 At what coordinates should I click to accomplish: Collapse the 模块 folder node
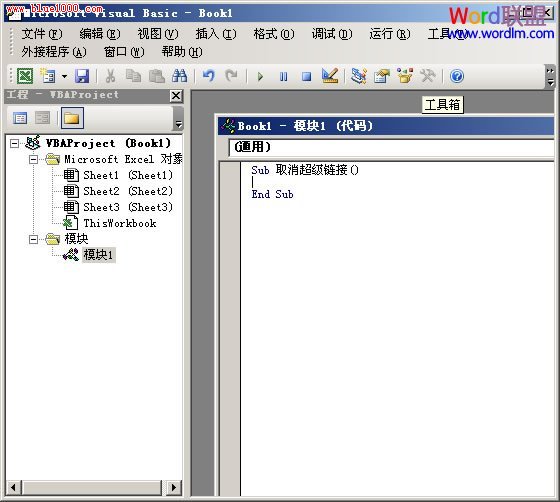[x=33, y=239]
